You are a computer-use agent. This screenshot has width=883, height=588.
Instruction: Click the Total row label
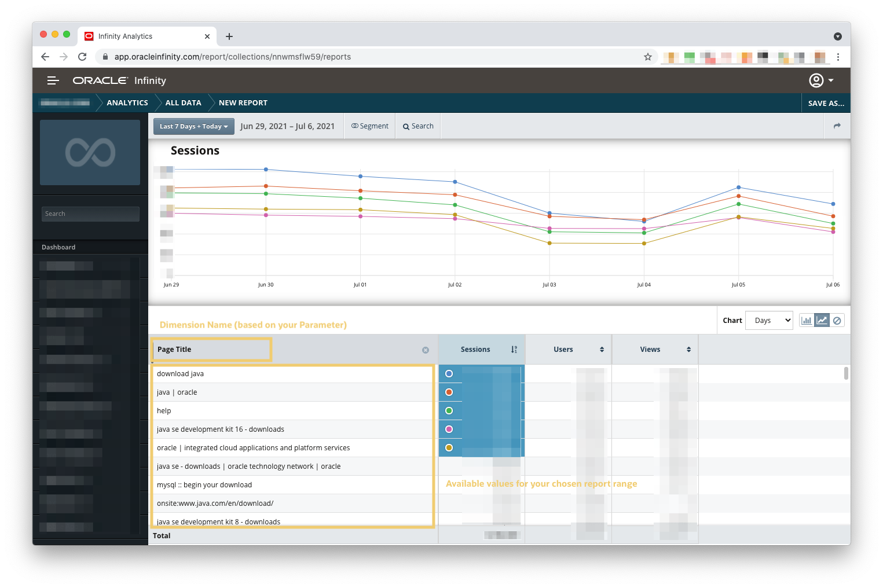pyautogui.click(x=162, y=536)
